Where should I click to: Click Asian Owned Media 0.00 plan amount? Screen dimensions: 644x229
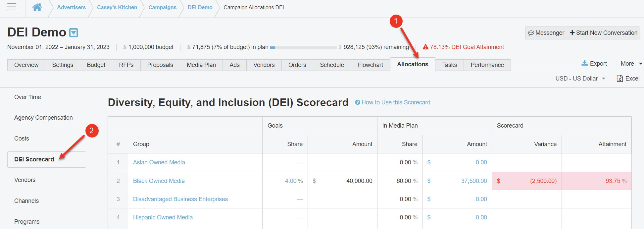pyautogui.click(x=481, y=162)
